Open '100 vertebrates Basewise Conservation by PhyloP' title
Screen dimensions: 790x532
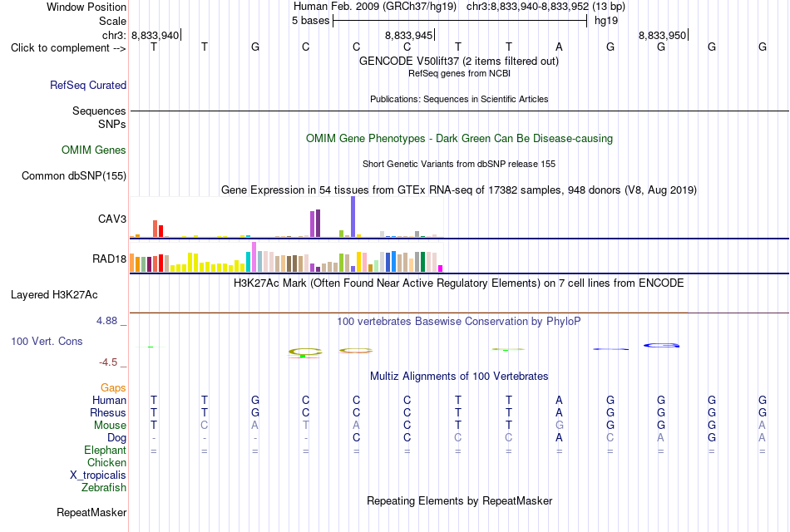459,322
